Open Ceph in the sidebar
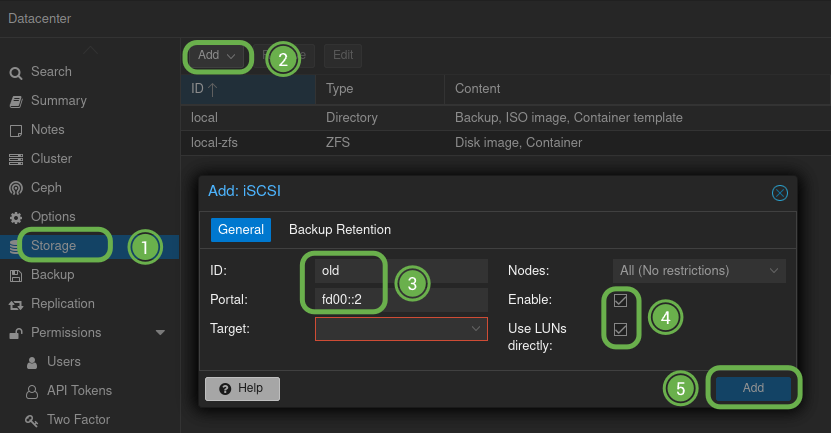 point(90,188)
